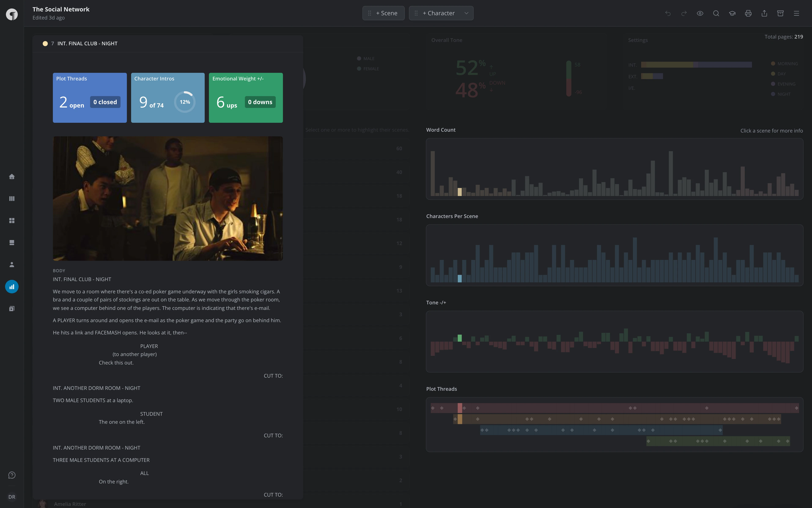Click the redo arrow icon
The height and width of the screenshot is (508, 812).
pyautogui.click(x=684, y=13)
